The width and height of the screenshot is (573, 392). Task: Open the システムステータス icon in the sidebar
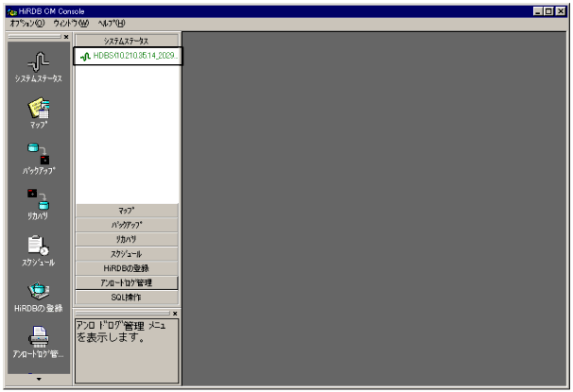point(39,62)
